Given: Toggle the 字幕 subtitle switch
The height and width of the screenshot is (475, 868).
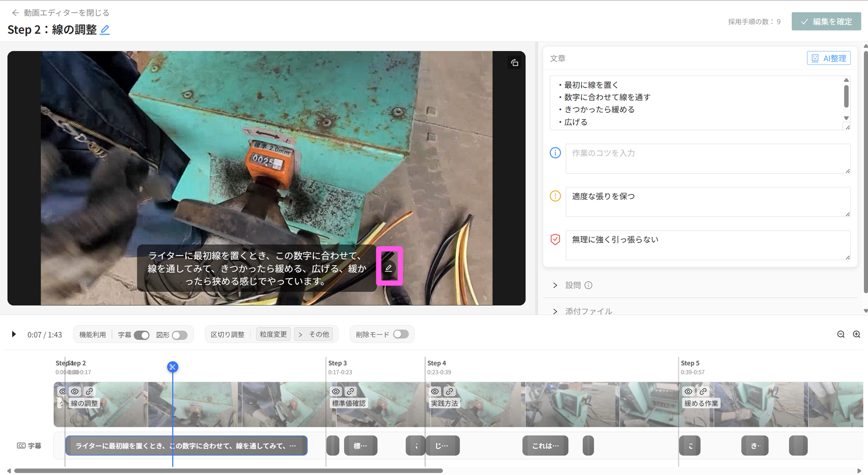Looking at the screenshot, I should point(141,335).
